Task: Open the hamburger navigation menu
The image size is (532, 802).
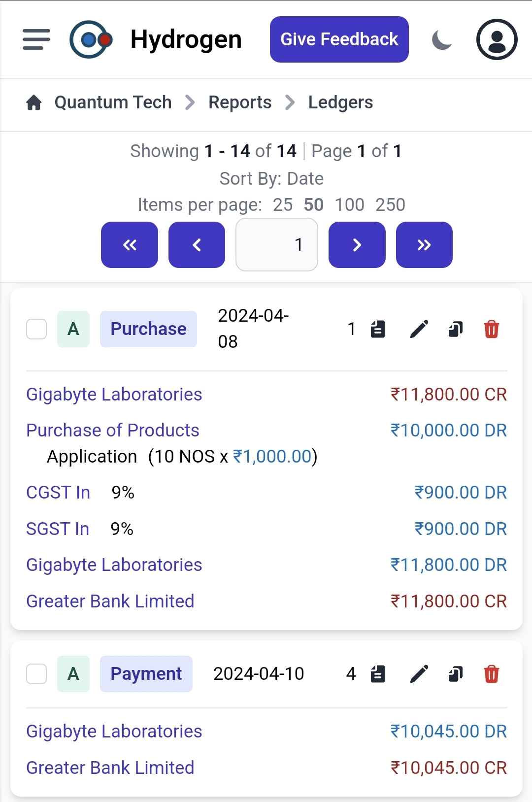Action: (36, 39)
